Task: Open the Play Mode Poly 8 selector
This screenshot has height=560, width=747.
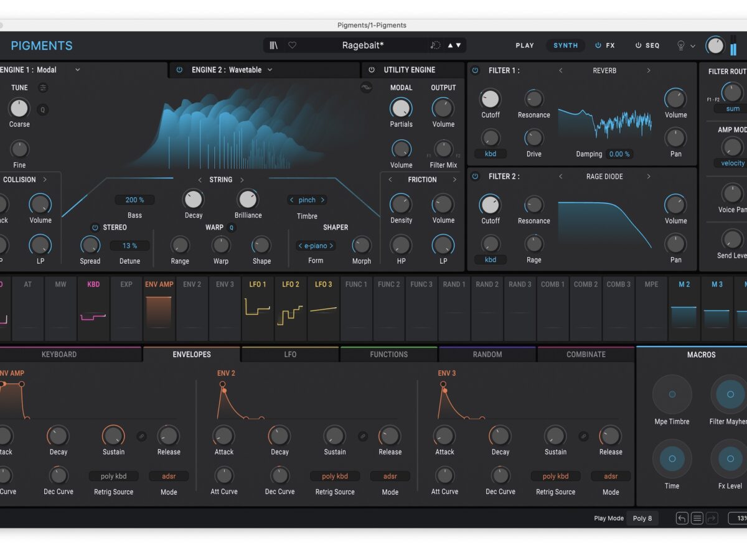Action: (642, 518)
